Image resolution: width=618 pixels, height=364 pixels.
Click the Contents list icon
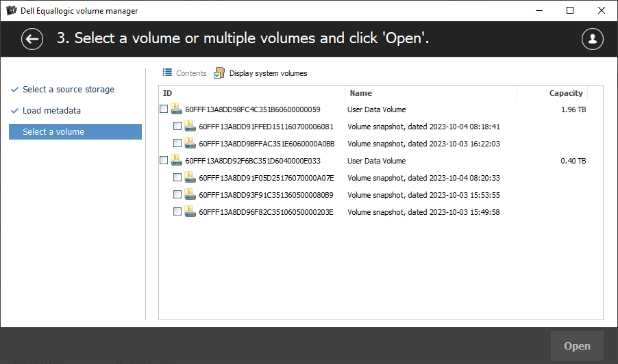(x=167, y=73)
